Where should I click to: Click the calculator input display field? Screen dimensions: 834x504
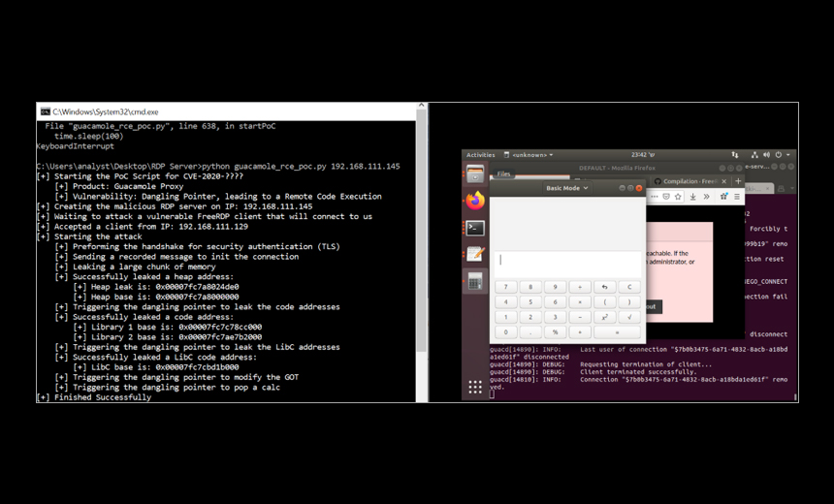pyautogui.click(x=567, y=260)
